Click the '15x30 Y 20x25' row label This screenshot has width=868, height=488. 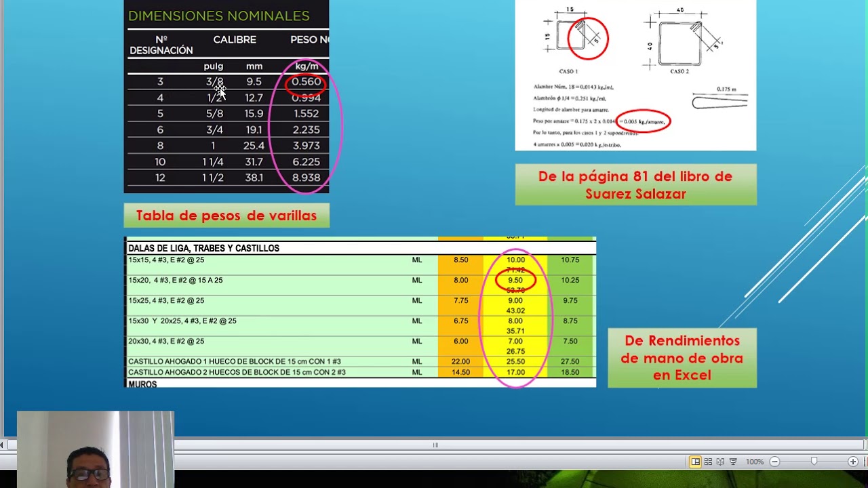[x=182, y=321]
